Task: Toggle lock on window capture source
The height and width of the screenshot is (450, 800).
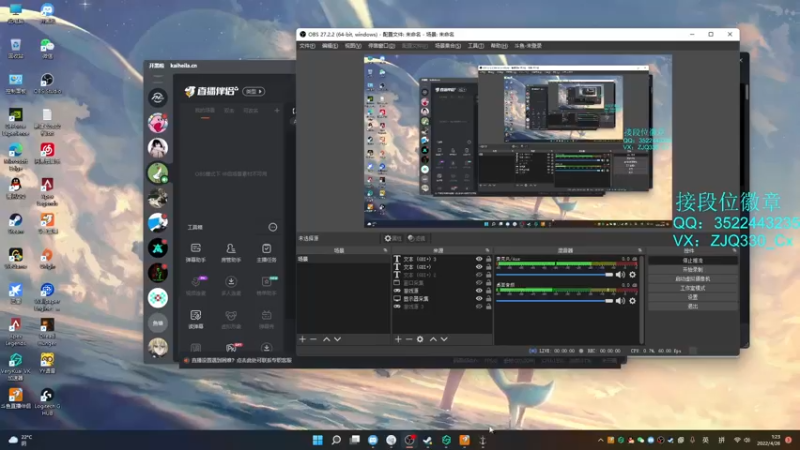Action: pyautogui.click(x=488, y=283)
